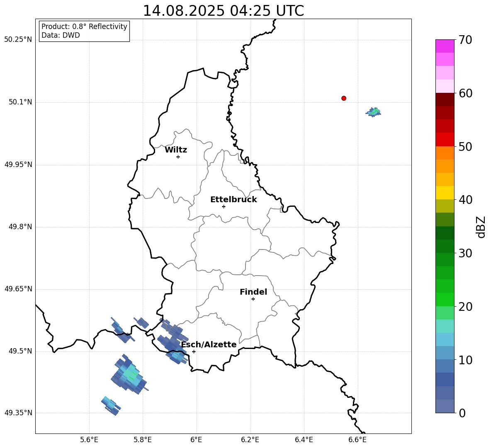491x448 pixels.
Task: Click the magenta top colorbar swatch
Action: pyautogui.click(x=445, y=46)
